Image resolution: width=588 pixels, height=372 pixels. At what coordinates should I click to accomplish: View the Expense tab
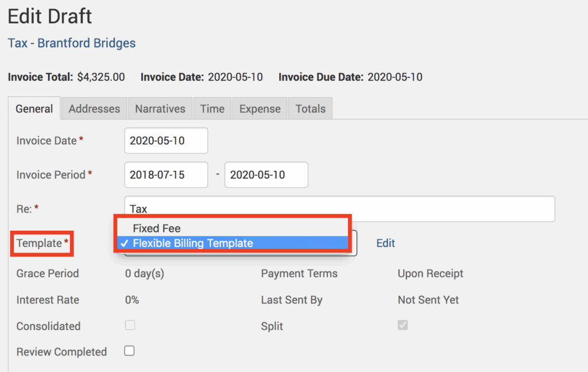[x=260, y=108]
